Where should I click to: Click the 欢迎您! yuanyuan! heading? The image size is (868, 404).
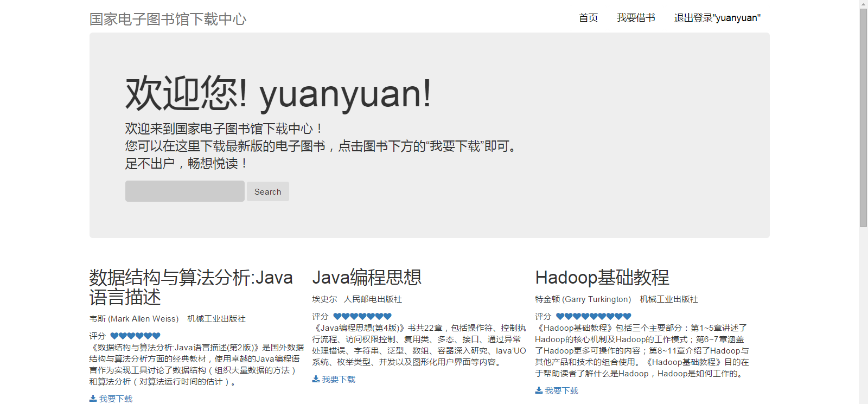click(278, 93)
